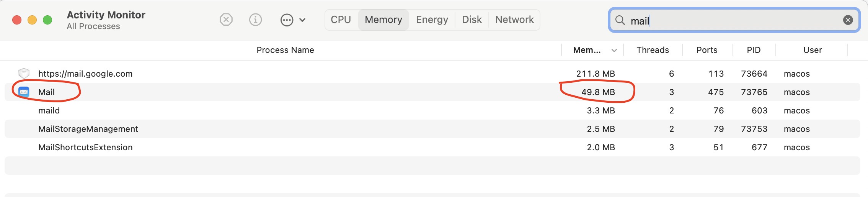Expand the dropdown chevron beside ellipsis
The image size is (868, 197).
(302, 20)
